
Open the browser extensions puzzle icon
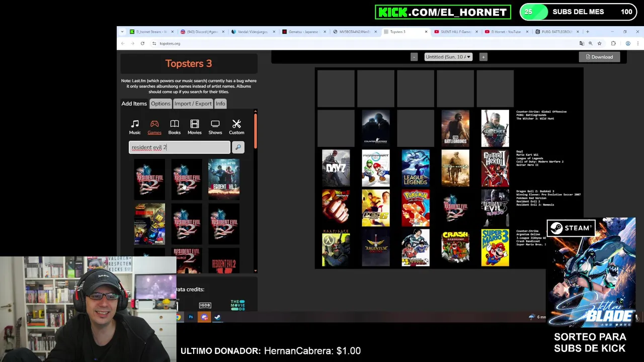coord(613,43)
